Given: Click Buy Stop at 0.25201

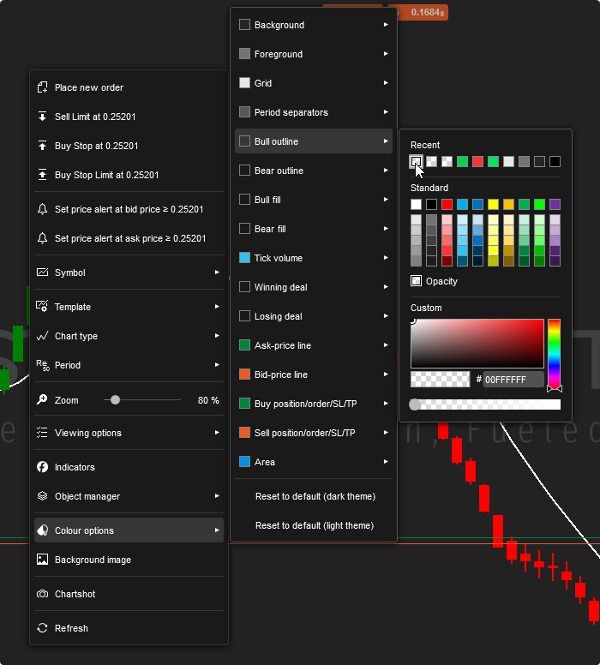Looking at the screenshot, I should coord(129,145).
